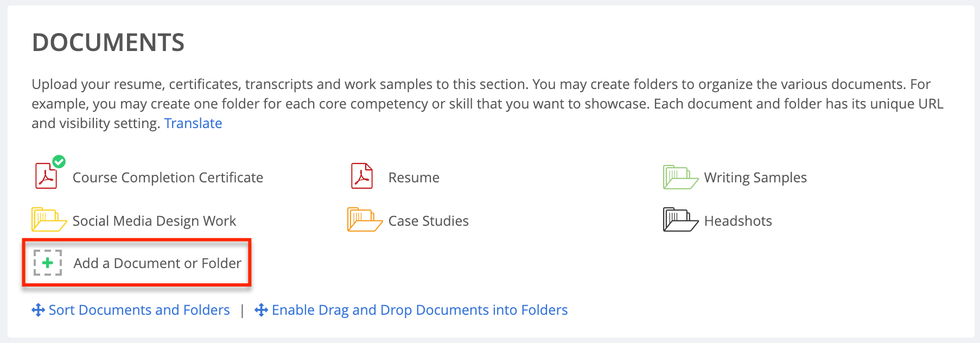The width and height of the screenshot is (980, 343).
Task: Open the orange Case Studies folder icon
Action: (365, 220)
